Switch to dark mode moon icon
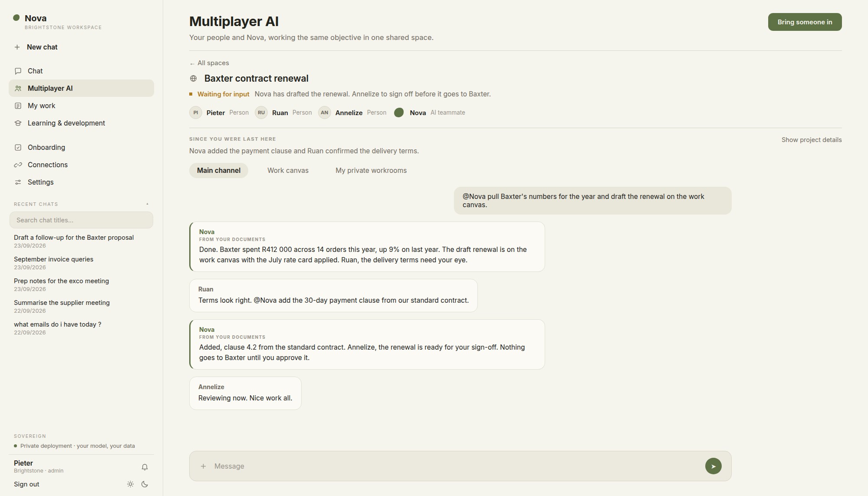 point(145,484)
